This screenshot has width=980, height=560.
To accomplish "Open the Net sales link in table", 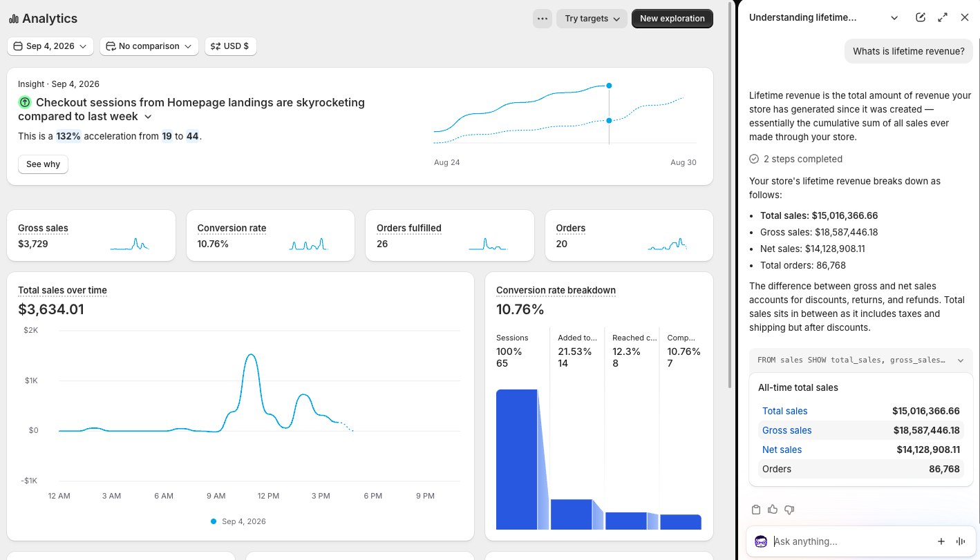I will [x=782, y=450].
